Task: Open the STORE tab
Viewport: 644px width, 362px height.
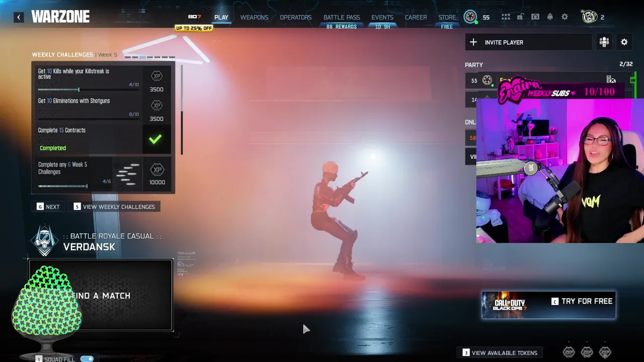Action: pyautogui.click(x=447, y=17)
